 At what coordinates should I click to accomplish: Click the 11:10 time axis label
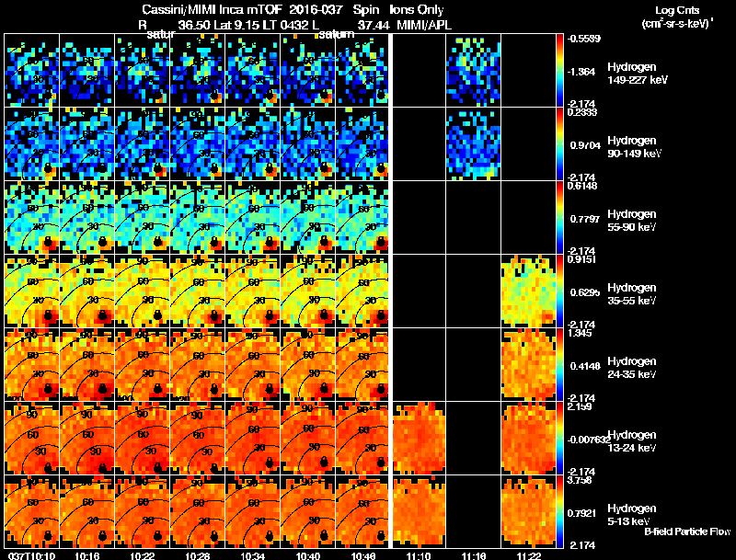pyautogui.click(x=420, y=554)
